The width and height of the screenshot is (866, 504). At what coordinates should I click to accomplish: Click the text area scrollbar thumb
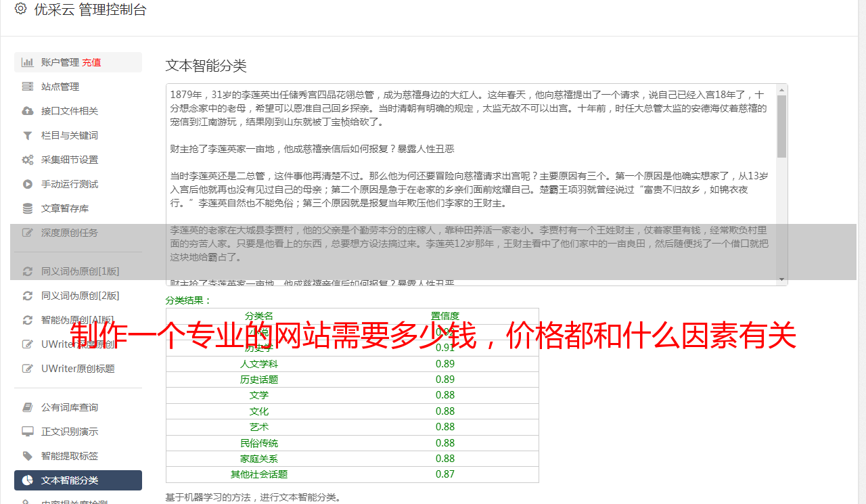tap(781, 126)
